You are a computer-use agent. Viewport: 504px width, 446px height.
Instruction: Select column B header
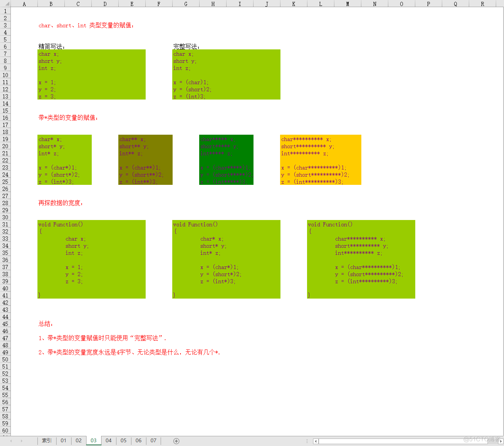click(x=51, y=4)
